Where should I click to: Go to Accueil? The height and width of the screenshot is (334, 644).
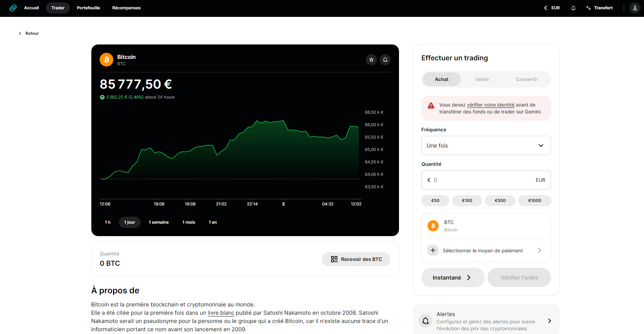click(x=31, y=8)
